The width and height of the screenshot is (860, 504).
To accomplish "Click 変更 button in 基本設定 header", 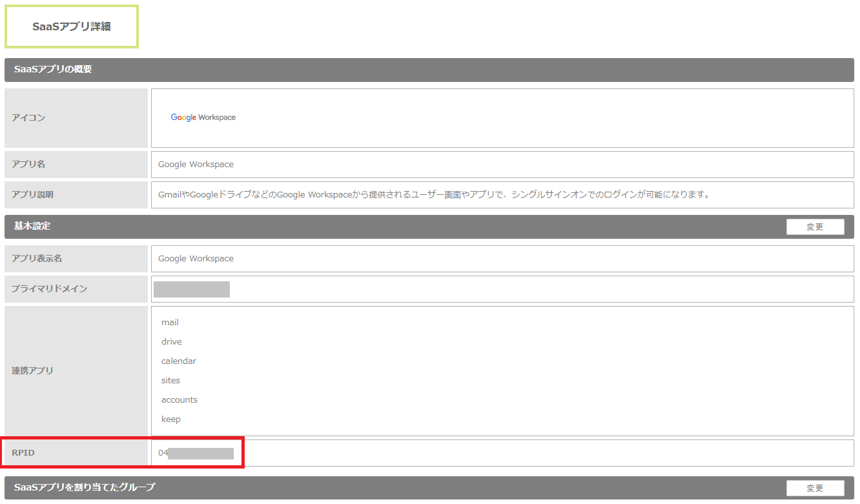I will [x=815, y=227].
